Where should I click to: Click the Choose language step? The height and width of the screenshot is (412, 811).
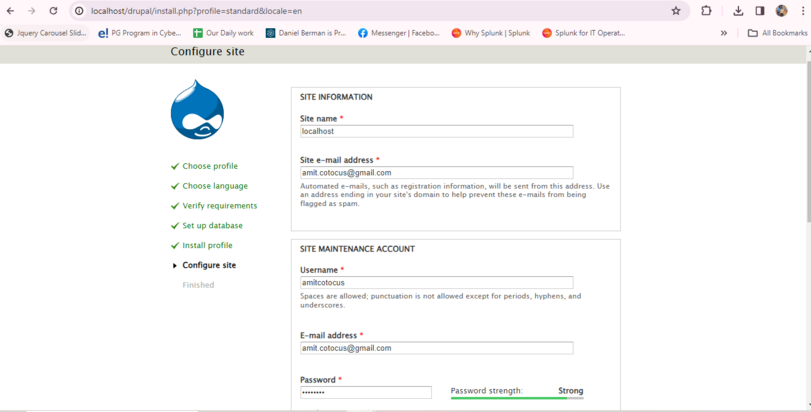(215, 186)
